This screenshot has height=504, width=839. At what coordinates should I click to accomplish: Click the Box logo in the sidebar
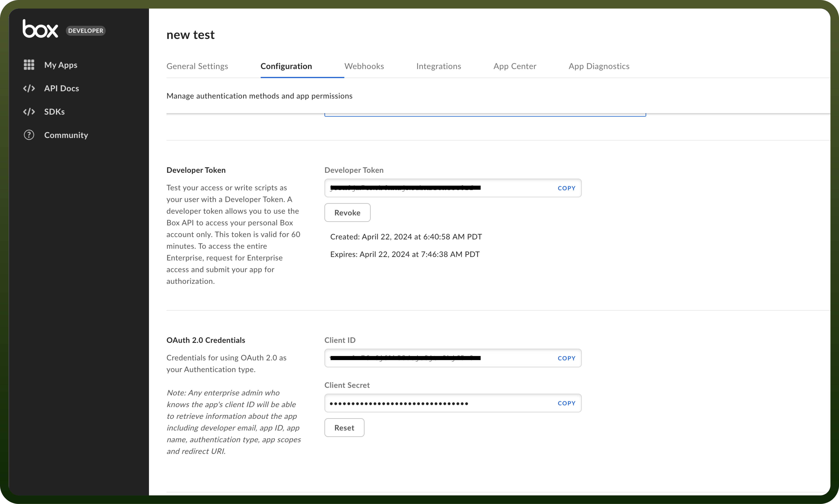pyautogui.click(x=40, y=28)
